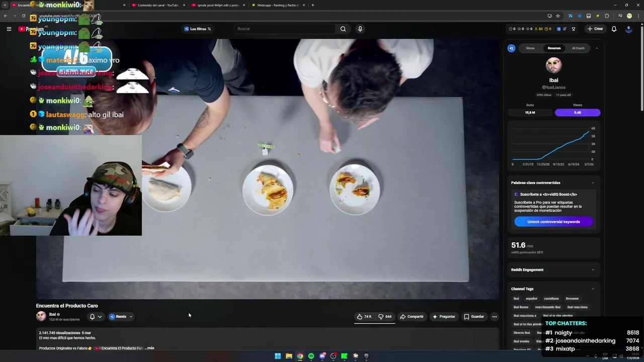Click Unlock controversial keywords button

(553, 222)
